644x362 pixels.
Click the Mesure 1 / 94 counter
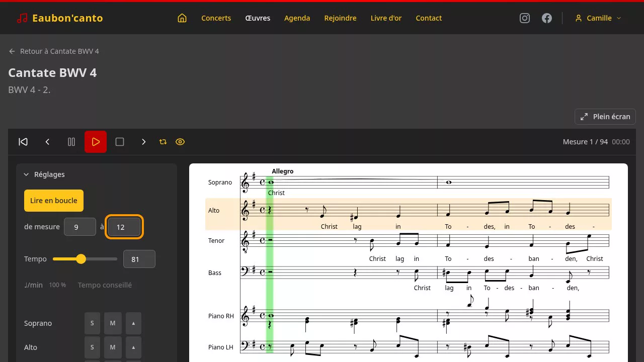(585, 142)
